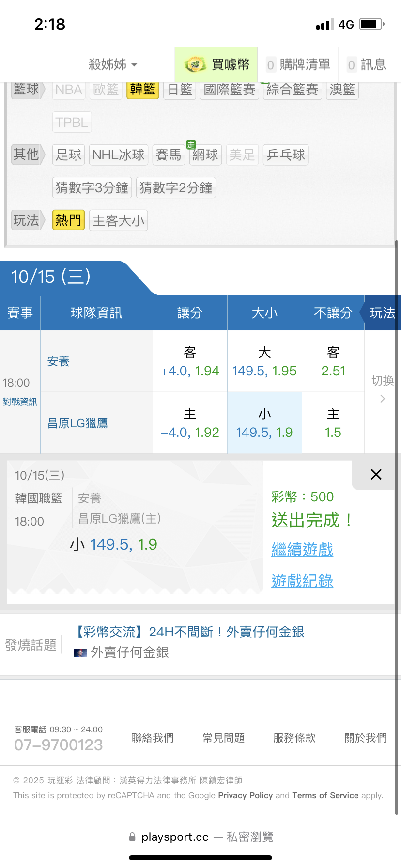The width and height of the screenshot is (401, 868).
Task: Close the bet slip with X icon
Action: coord(376,474)
